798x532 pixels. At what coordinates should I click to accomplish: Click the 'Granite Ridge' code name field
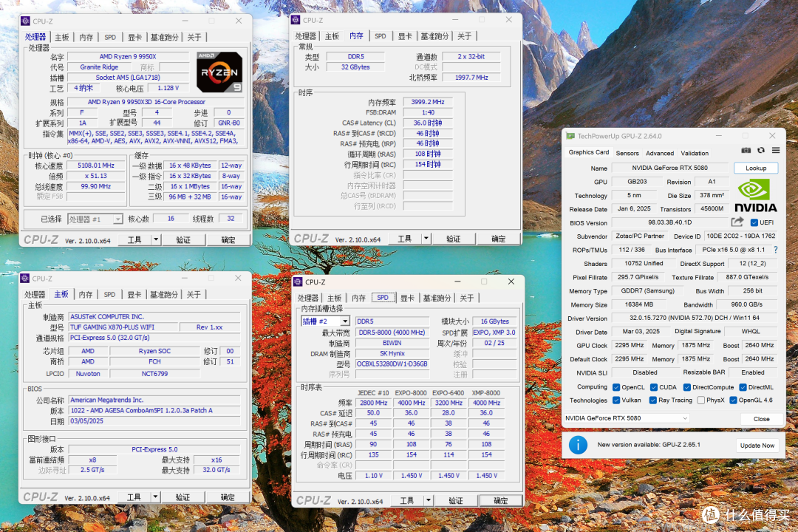point(99,67)
